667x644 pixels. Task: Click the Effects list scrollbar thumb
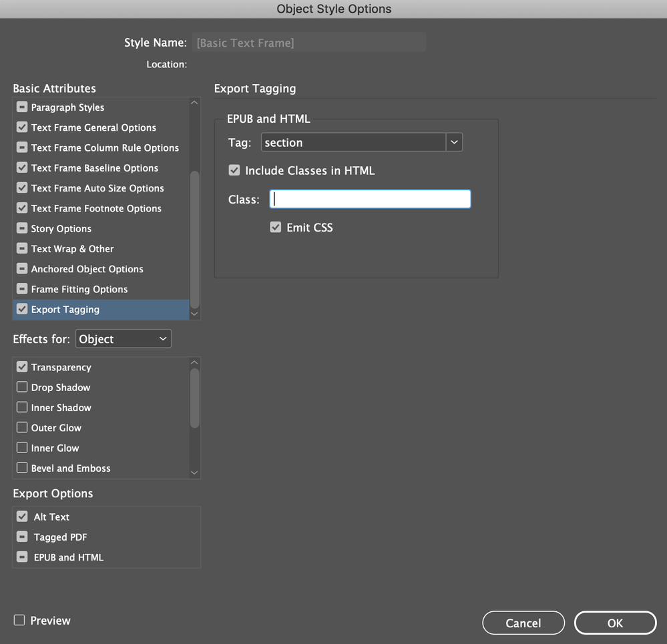tap(195, 398)
